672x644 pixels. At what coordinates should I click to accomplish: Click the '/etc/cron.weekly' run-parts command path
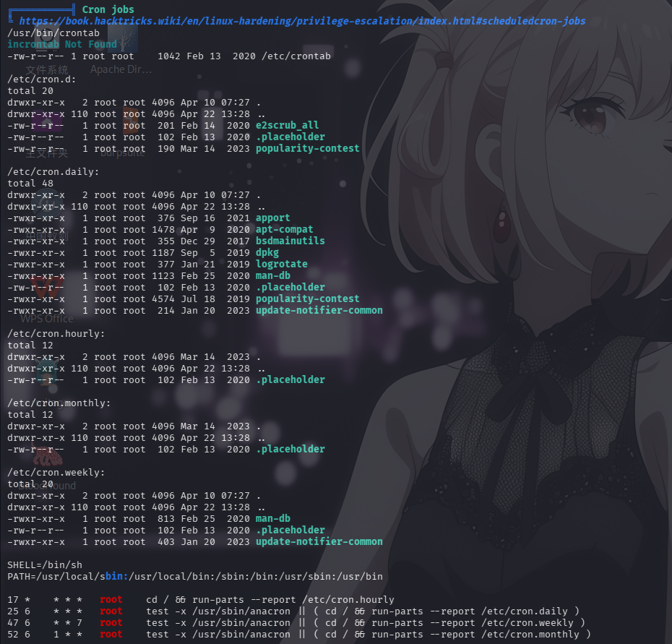527,623
